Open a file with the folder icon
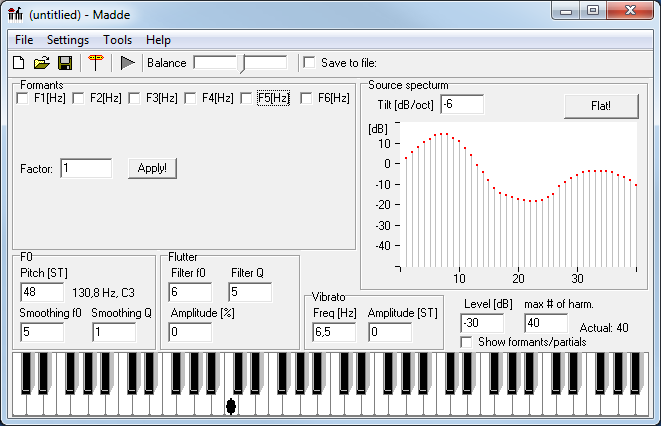Viewport: 661px width, 426px height. [x=42, y=63]
